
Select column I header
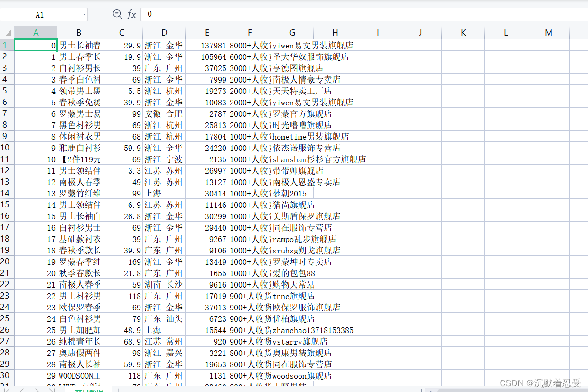click(x=378, y=33)
